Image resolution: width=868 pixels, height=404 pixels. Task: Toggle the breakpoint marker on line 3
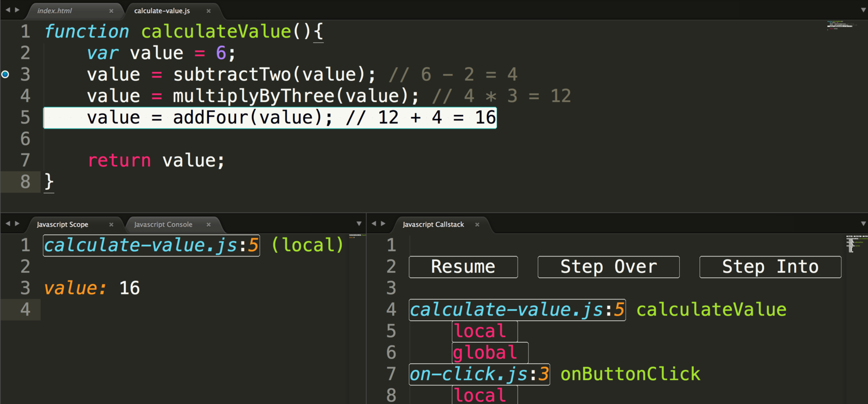click(x=5, y=74)
